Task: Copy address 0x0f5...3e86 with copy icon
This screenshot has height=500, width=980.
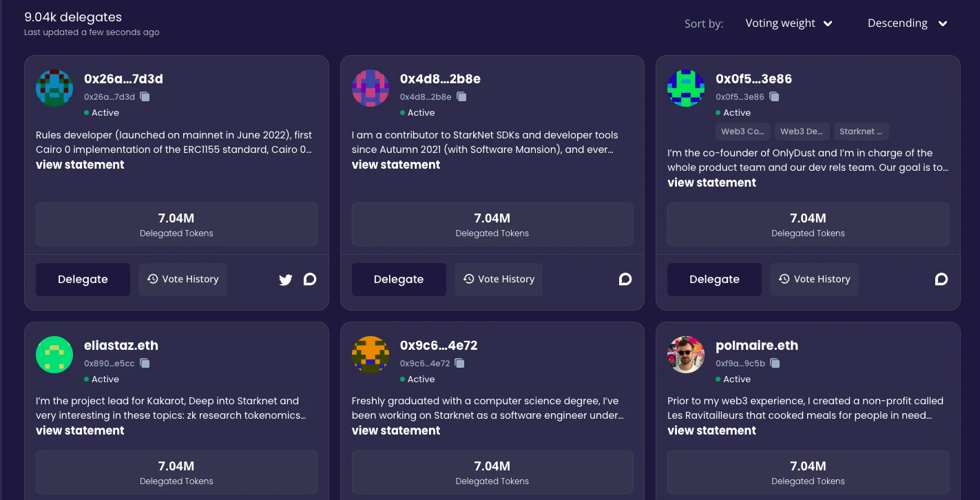Action: [774, 96]
